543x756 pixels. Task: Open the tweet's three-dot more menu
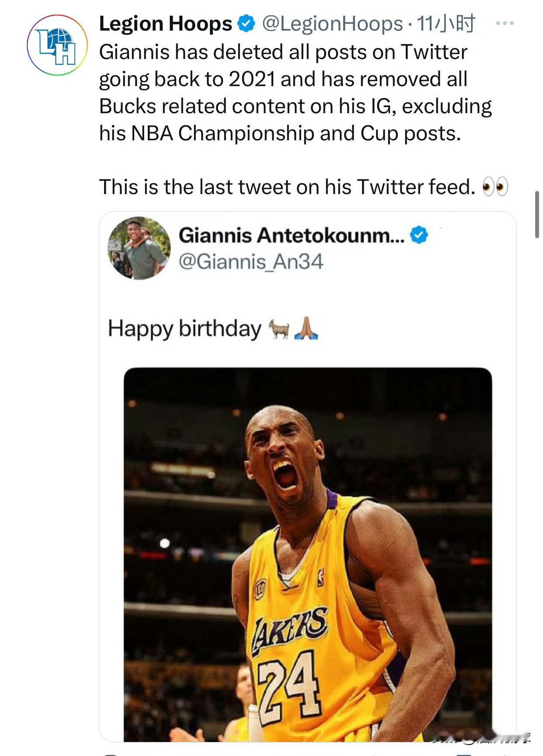pos(505,24)
